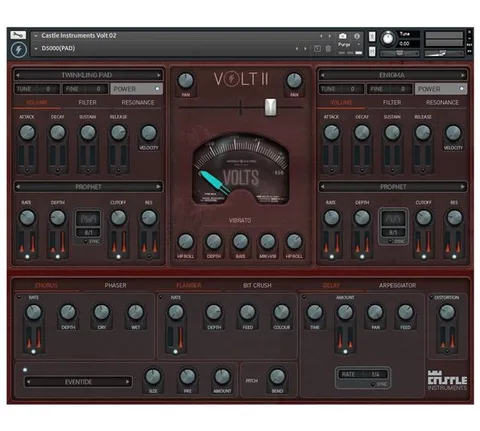This screenshot has width=480, height=431.
Task: Toggle POWER on the ENIGMA layer
Action: [x=441, y=89]
